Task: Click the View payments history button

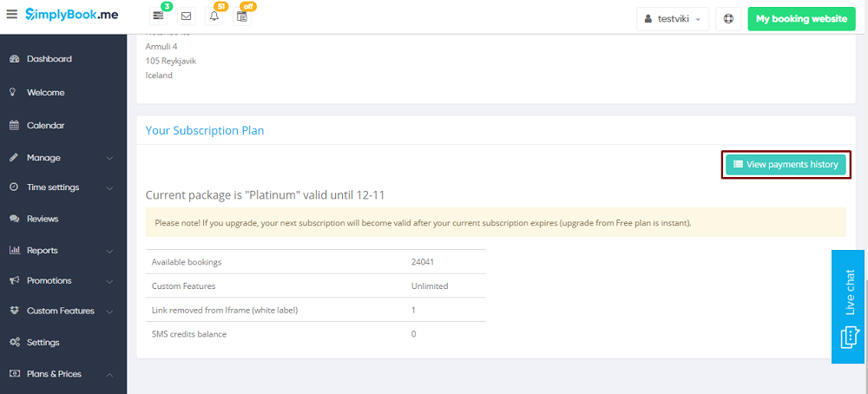Action: coord(786,164)
